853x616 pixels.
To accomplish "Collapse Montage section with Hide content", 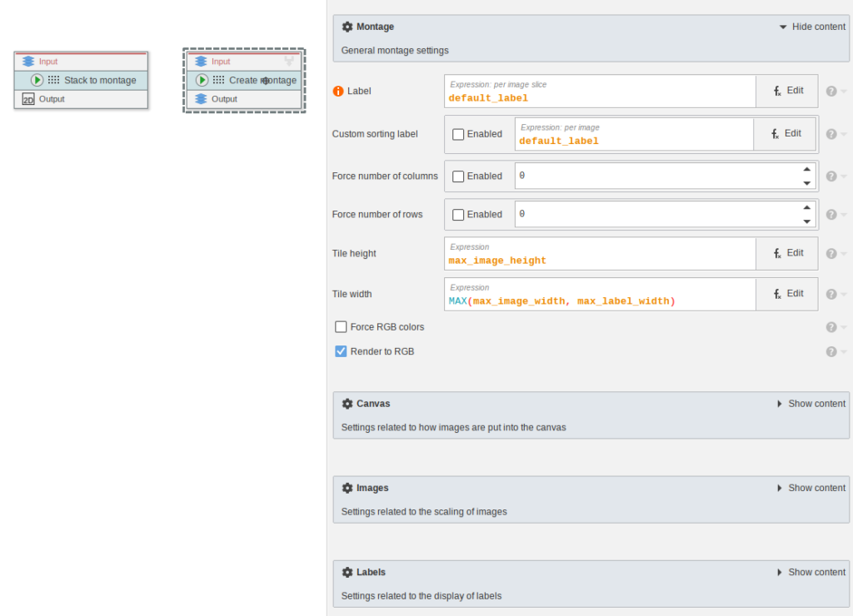I will pos(811,27).
